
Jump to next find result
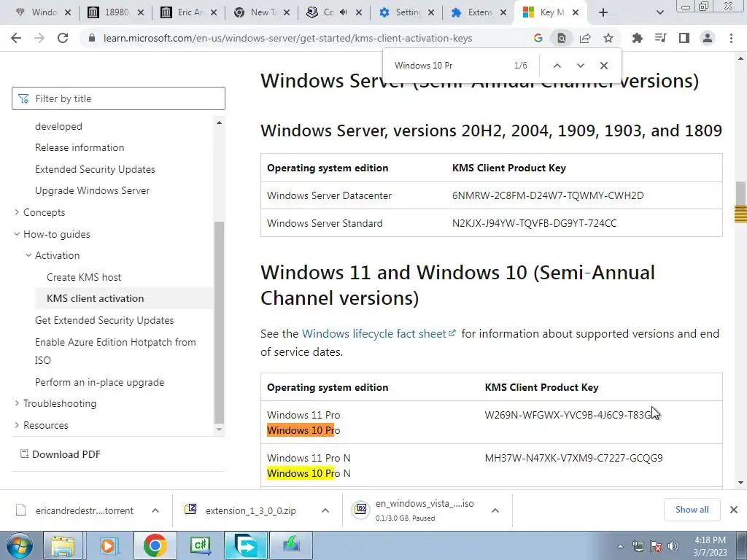click(x=580, y=66)
